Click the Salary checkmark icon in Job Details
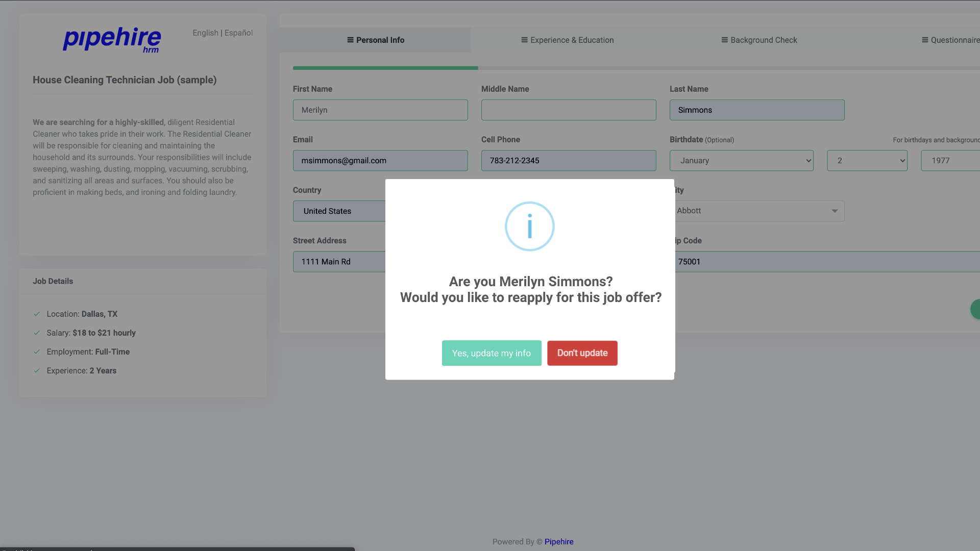Image resolution: width=980 pixels, height=551 pixels. point(37,333)
